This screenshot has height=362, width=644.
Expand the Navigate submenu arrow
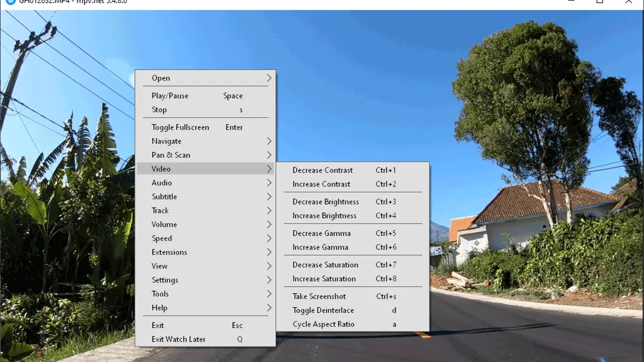[x=269, y=141]
